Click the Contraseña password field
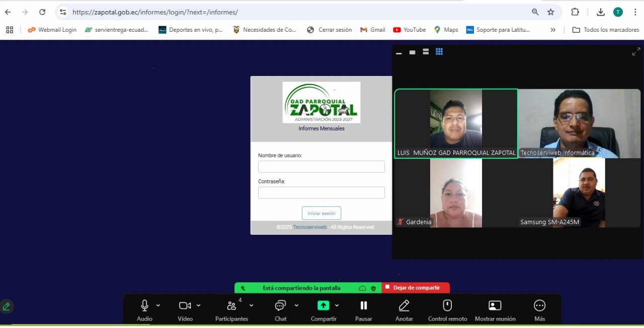The image size is (644, 328). (x=321, y=192)
